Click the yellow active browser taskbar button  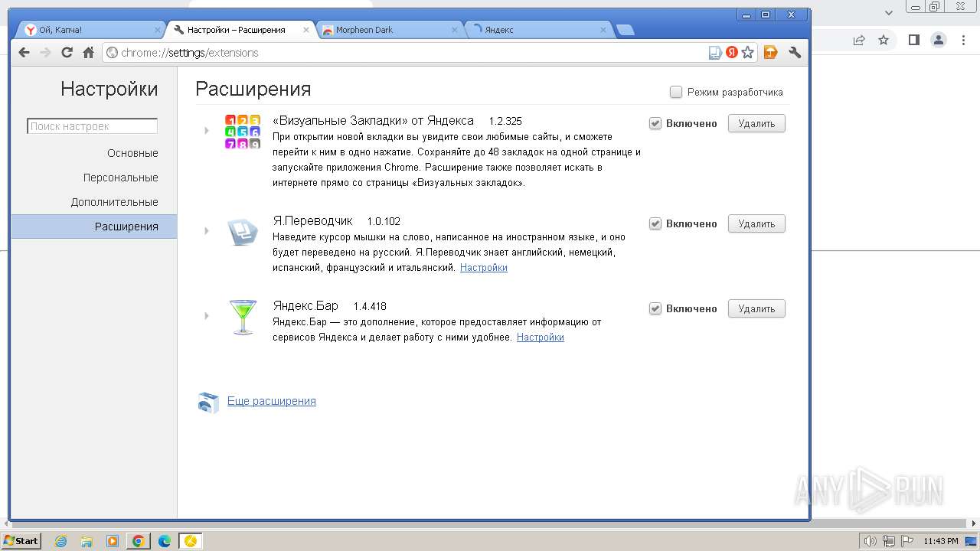pos(191,541)
